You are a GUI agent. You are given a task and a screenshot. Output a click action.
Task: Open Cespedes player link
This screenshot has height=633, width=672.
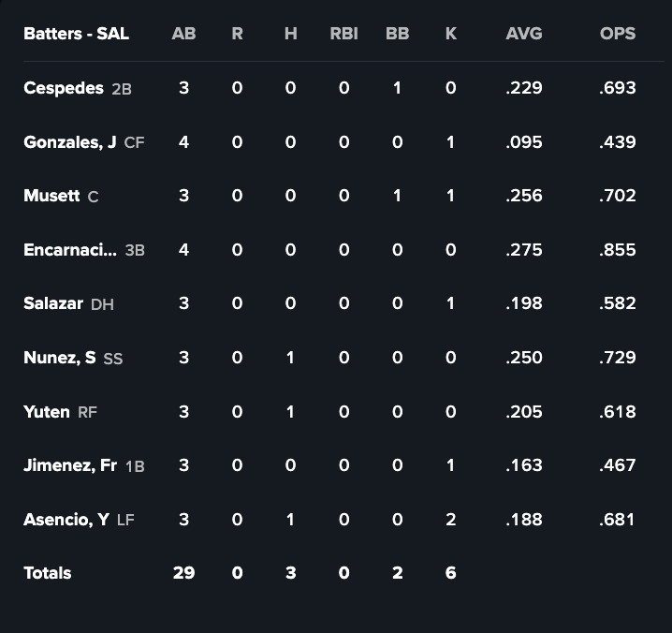(x=64, y=88)
